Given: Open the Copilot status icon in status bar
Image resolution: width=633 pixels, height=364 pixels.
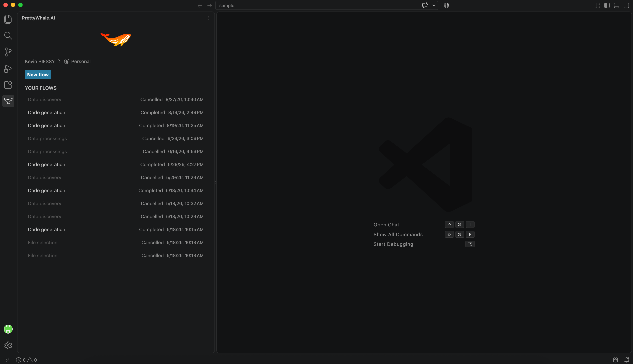Looking at the screenshot, I should (x=616, y=360).
